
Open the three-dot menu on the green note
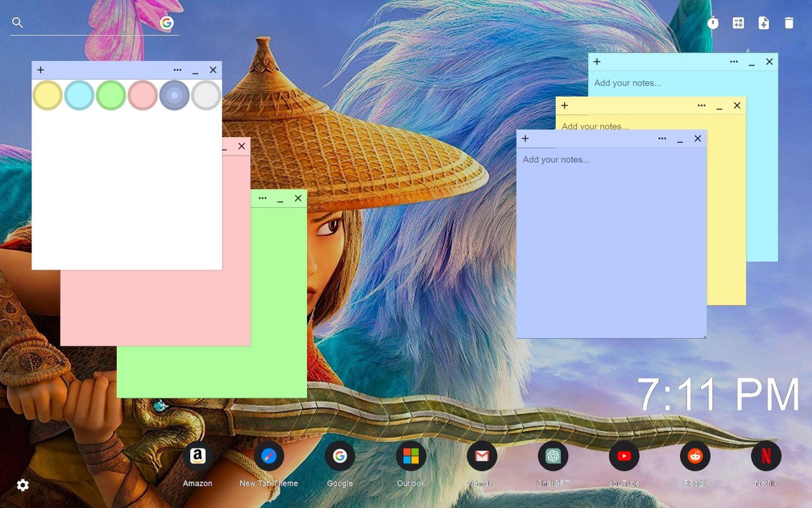(x=263, y=198)
